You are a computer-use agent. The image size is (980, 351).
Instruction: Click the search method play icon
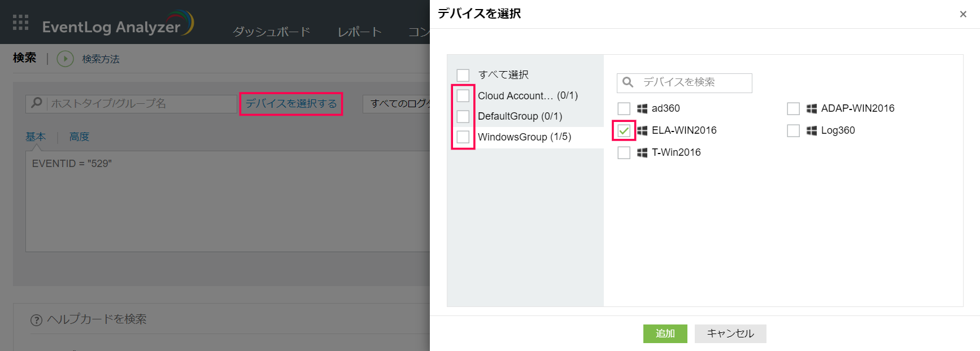65,59
